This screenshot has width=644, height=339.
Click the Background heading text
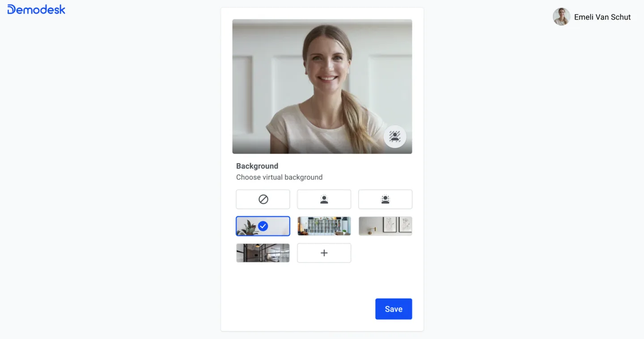tap(257, 166)
